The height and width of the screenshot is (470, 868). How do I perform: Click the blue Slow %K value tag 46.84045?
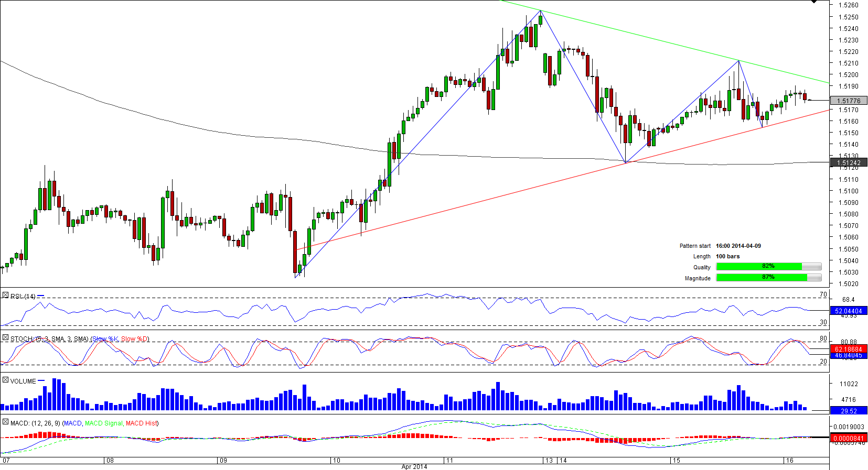pos(848,356)
